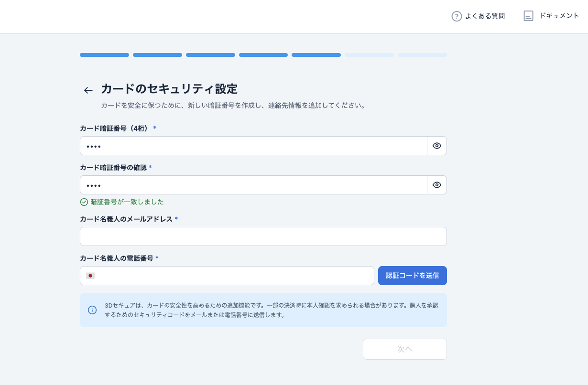The height and width of the screenshot is (385, 588).
Task: Click the カード名義人の電話番号 input field
Action: (x=227, y=276)
